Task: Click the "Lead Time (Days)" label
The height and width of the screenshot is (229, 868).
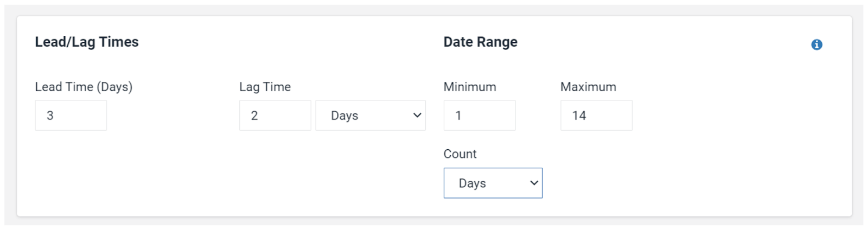Action: tap(84, 87)
